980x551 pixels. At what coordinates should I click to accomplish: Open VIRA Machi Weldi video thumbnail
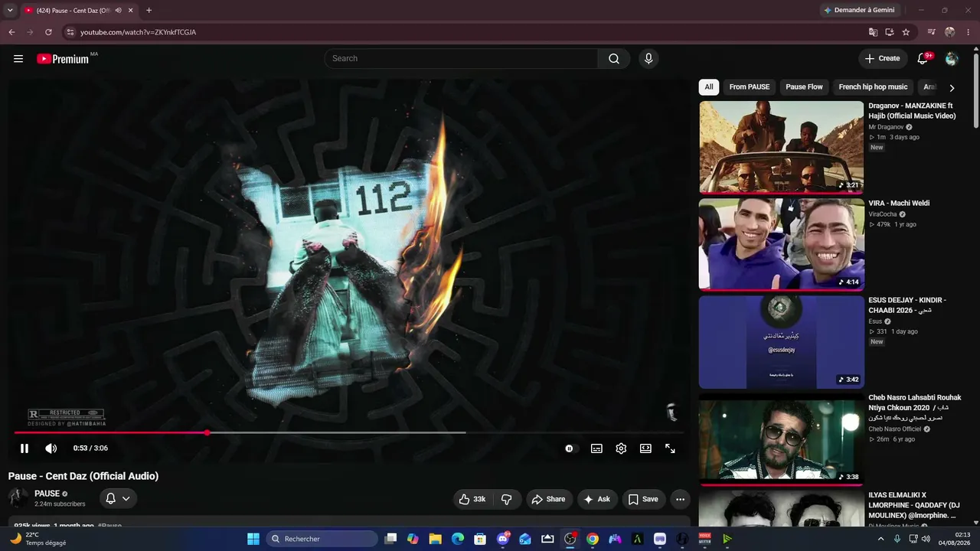click(x=781, y=245)
